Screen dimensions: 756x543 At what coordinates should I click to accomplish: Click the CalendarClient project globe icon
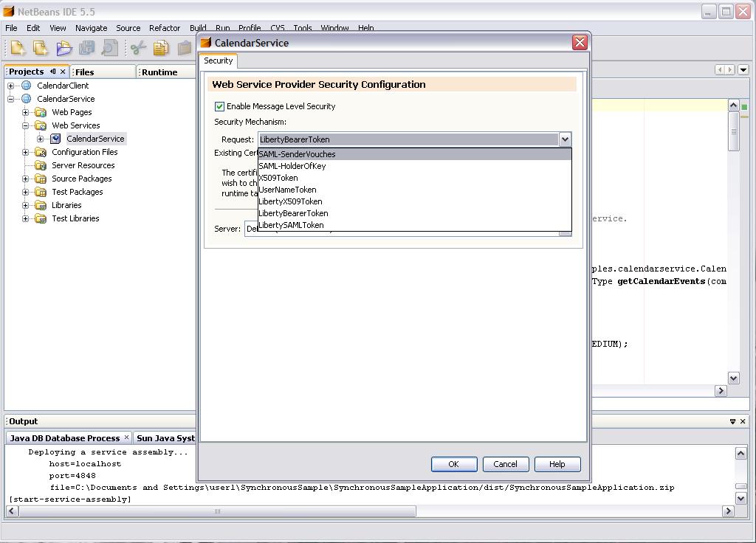[x=27, y=86]
